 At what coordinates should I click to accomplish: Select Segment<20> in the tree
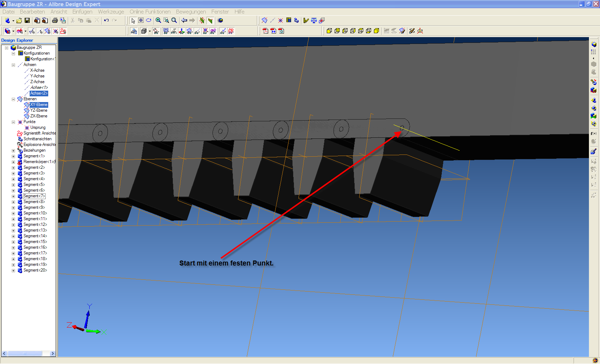pos(35,270)
